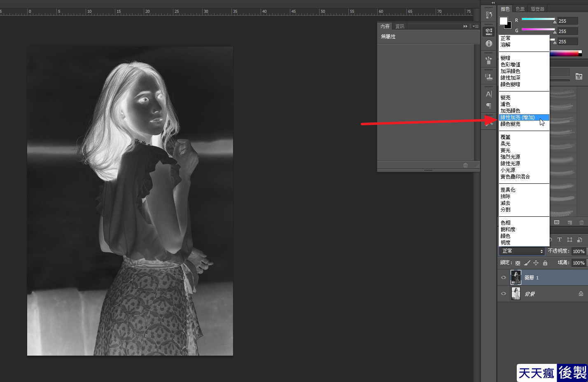Select the 內容 tab

[x=385, y=26]
